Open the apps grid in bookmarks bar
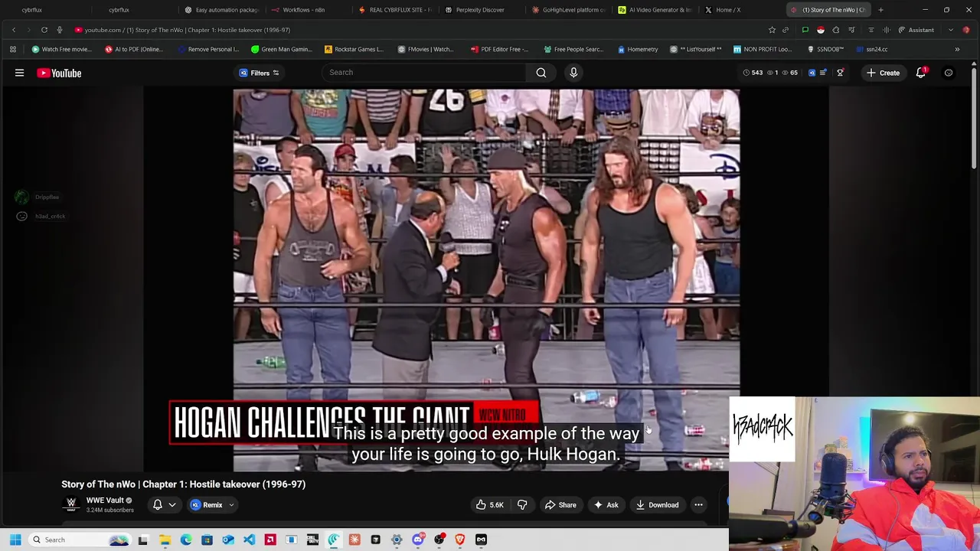980x551 pixels. point(13,49)
